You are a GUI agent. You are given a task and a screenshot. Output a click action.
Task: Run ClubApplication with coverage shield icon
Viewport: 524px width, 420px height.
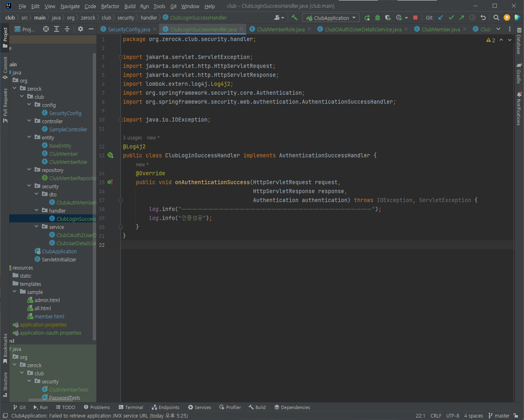[x=388, y=17]
